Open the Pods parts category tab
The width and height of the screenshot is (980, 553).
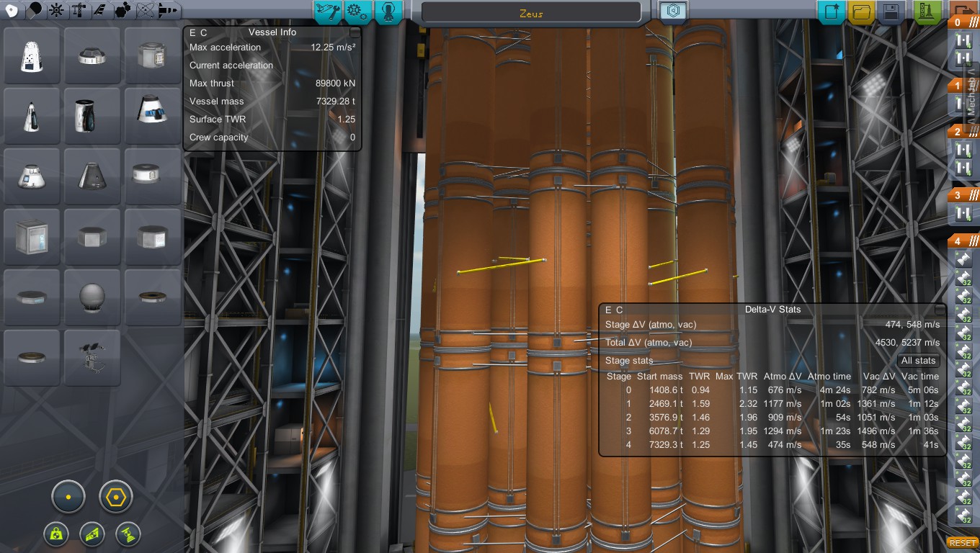[12, 11]
